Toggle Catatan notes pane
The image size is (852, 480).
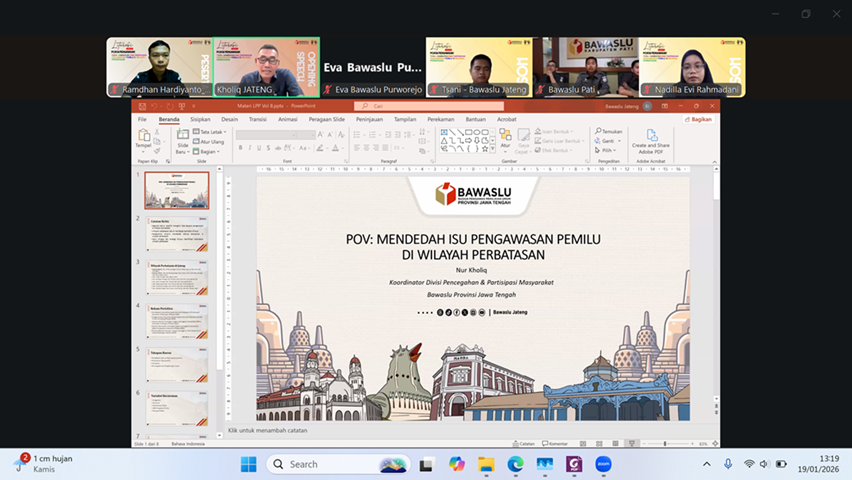click(523, 443)
